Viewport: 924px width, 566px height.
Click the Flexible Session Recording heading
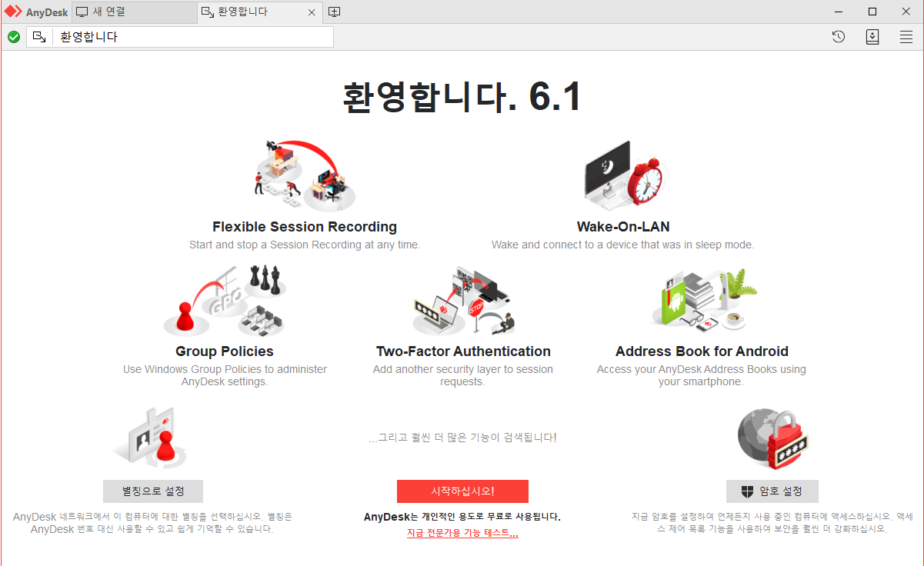tap(305, 227)
